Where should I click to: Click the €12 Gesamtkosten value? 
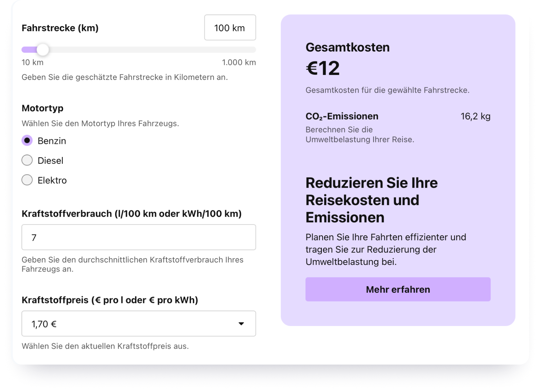(322, 68)
